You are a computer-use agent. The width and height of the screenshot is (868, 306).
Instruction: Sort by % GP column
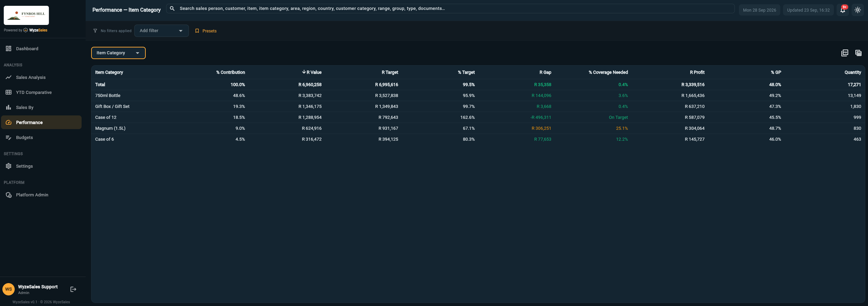tap(776, 72)
